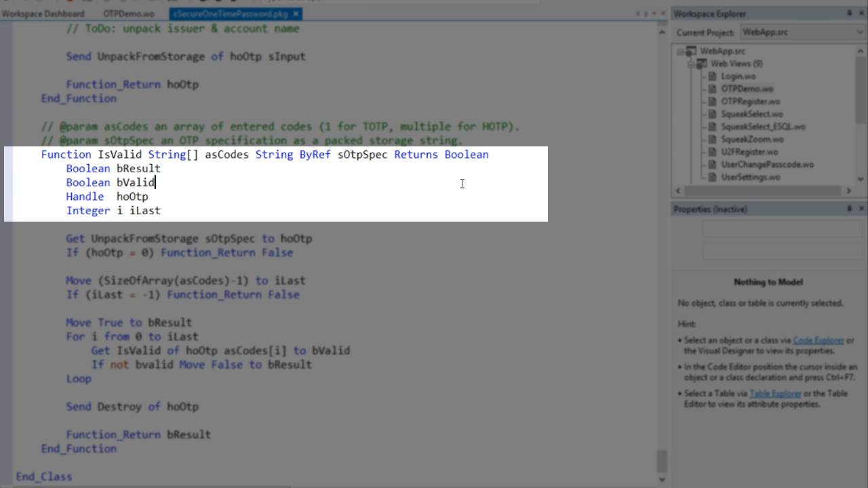Follow the Code Explorer link
Image resolution: width=868 pixels, height=488 pixels.
(818, 340)
